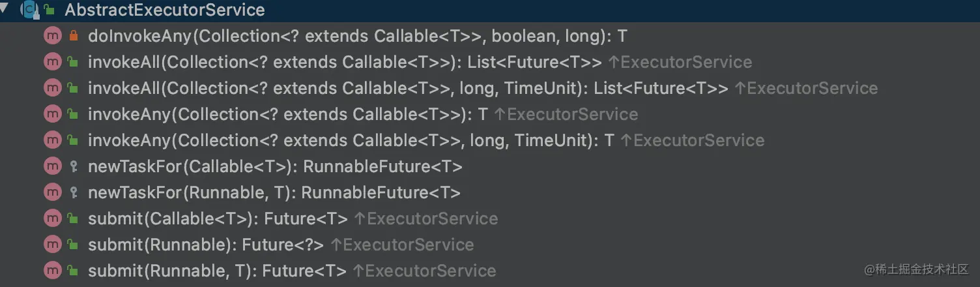Click the doInvokeAny method icon
Viewport: 980px width, 287px height.
(52, 36)
